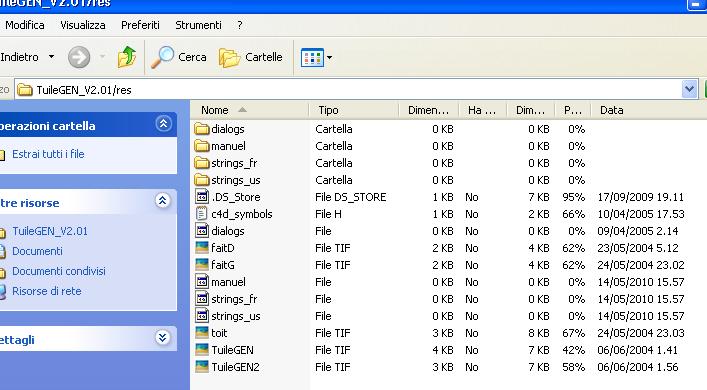The height and width of the screenshot is (390, 707).
Task: Open the Indietro history dropdown arrow
Action: coord(51,57)
